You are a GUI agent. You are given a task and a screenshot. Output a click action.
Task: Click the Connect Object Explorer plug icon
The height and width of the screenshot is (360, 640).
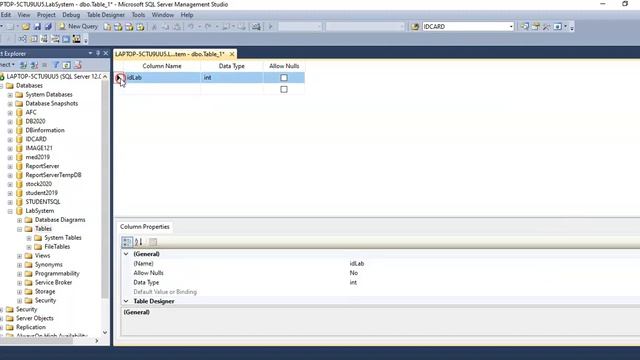point(24,65)
